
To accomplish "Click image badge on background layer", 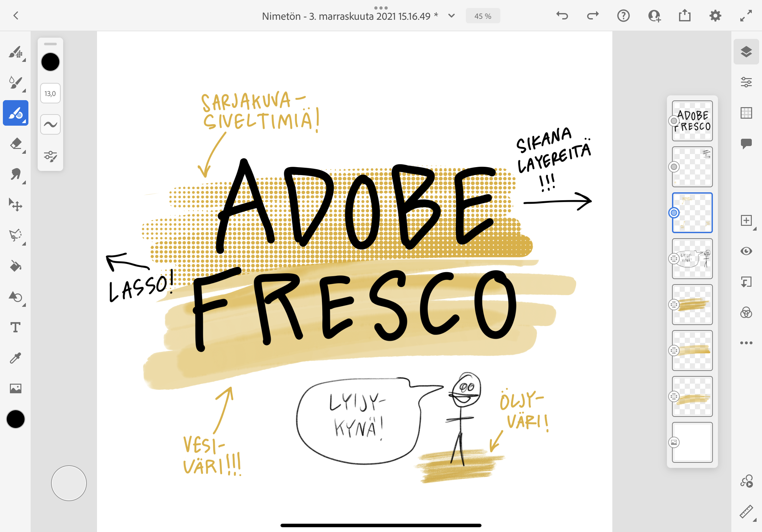I will pos(674,442).
